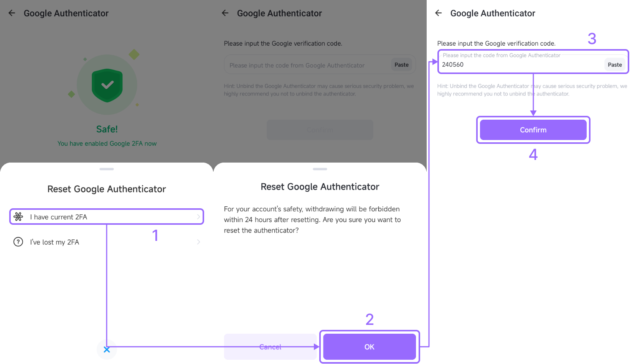Close the reset sheet with the X button

pos(107,349)
